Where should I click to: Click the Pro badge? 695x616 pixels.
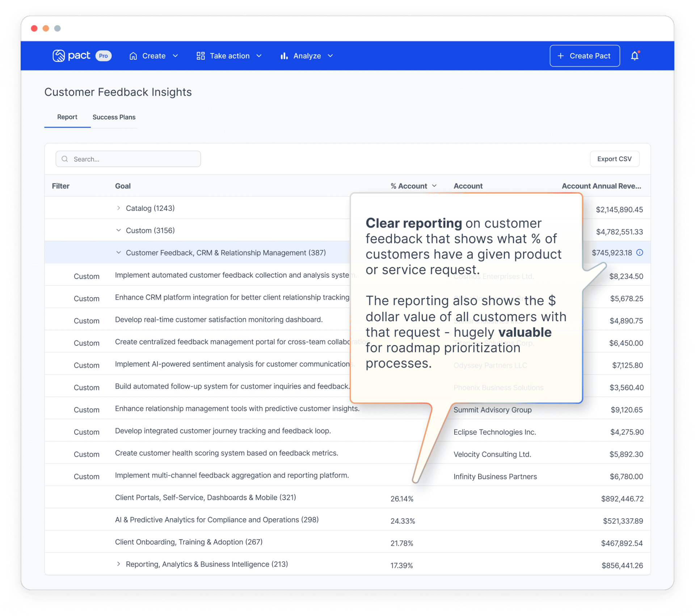(103, 56)
